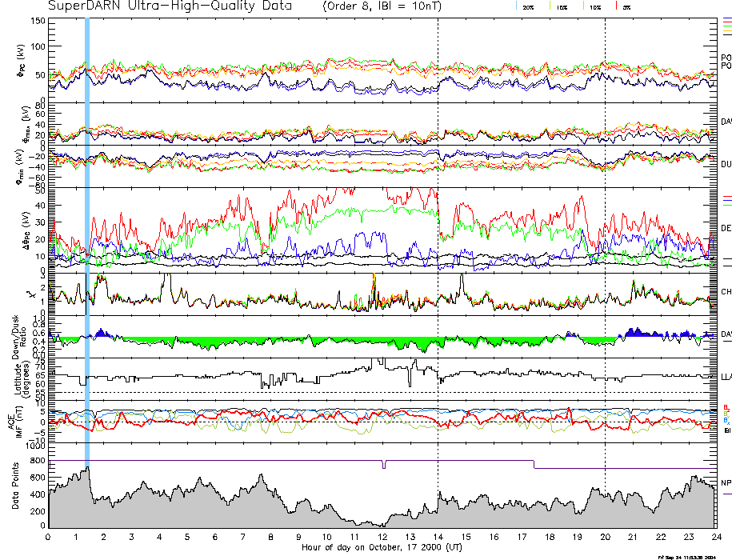
Task: Click the '1000' tick on Data Points axis
Action: (35, 446)
